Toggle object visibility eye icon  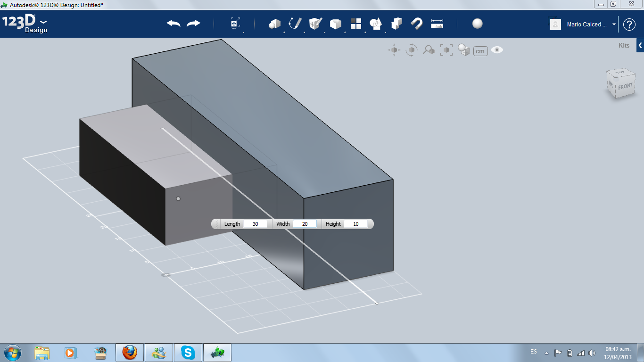[x=497, y=49]
